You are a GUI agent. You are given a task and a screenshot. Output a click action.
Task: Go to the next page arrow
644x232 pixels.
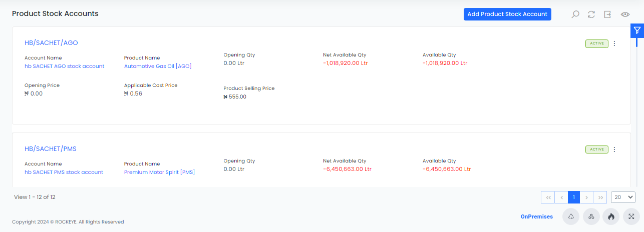[586, 197]
